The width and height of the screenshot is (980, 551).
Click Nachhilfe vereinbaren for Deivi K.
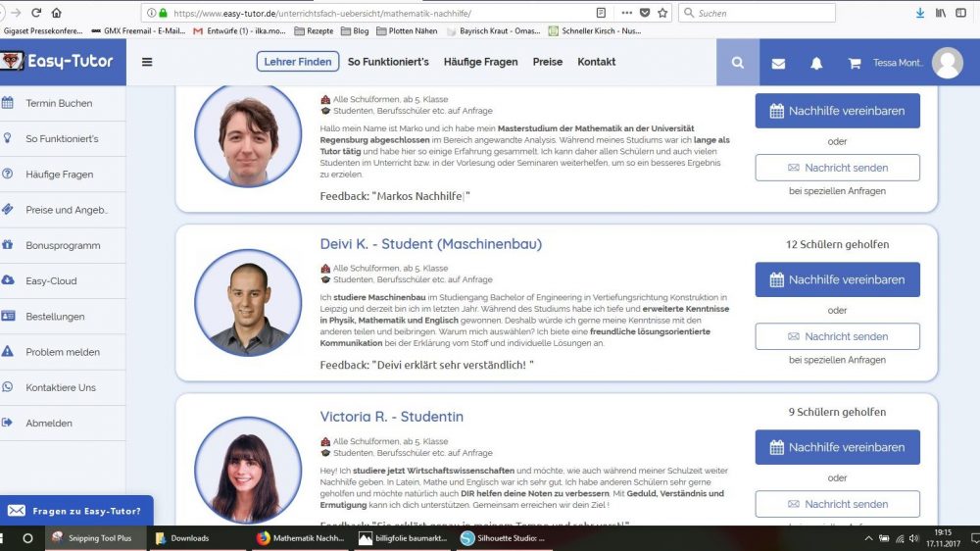tap(837, 279)
